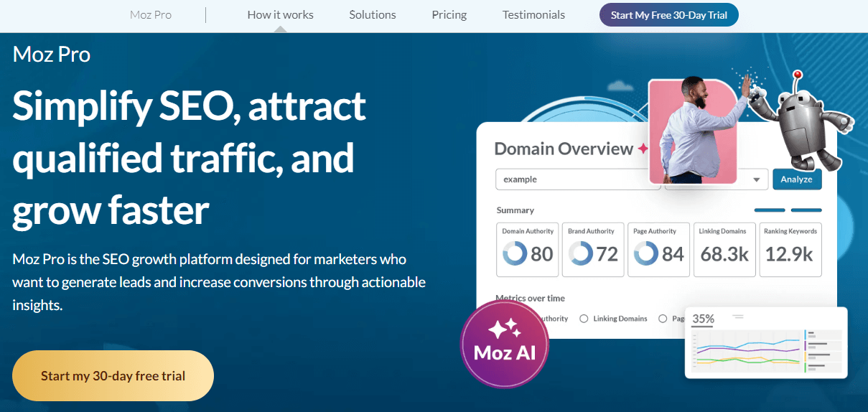Click the Moz Pro nav link

tap(151, 14)
